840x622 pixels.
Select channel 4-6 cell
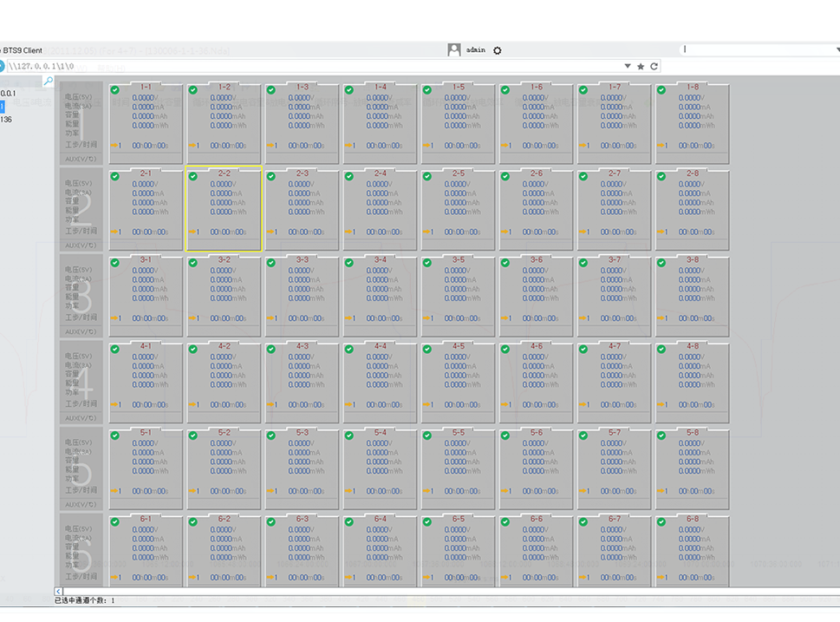(x=536, y=382)
